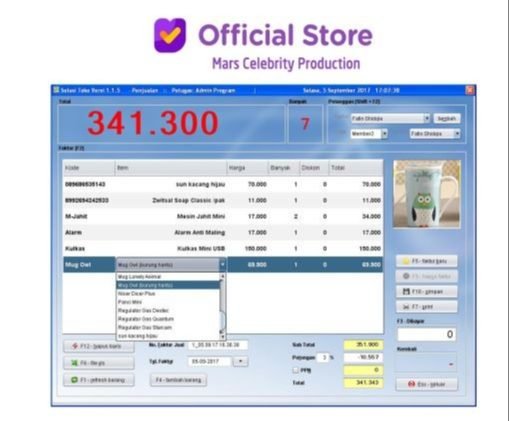The image size is (509, 421).
Task: Click the app icon in the title bar
Action: coord(56,90)
